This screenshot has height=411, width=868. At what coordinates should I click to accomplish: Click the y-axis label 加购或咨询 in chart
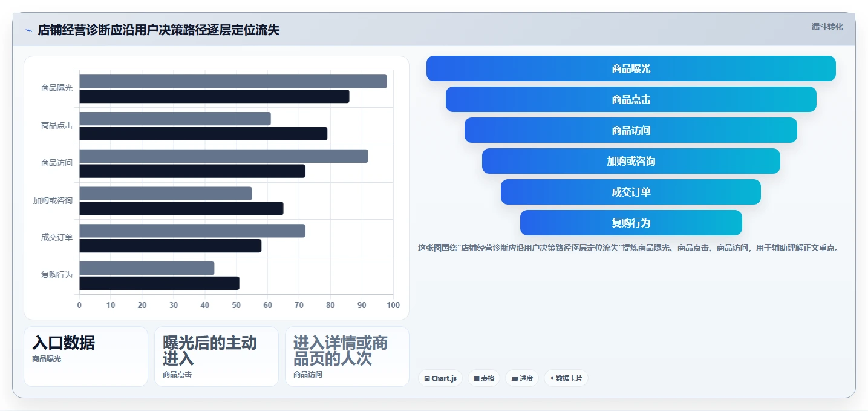53,201
